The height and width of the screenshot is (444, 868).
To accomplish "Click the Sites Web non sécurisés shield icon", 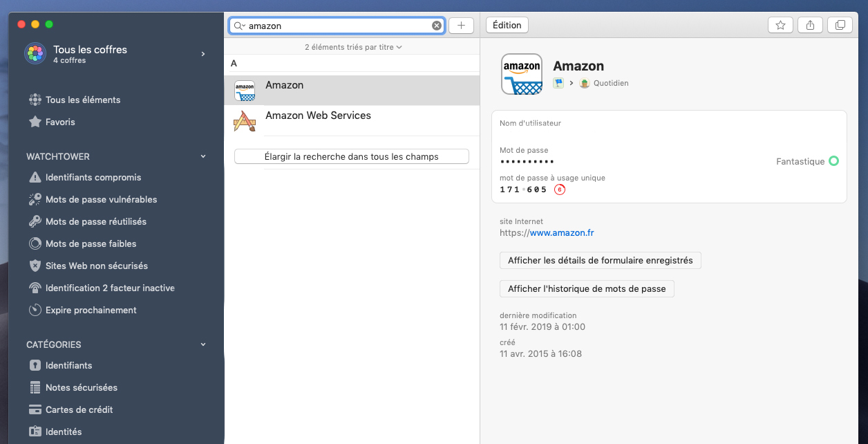I will 35,266.
